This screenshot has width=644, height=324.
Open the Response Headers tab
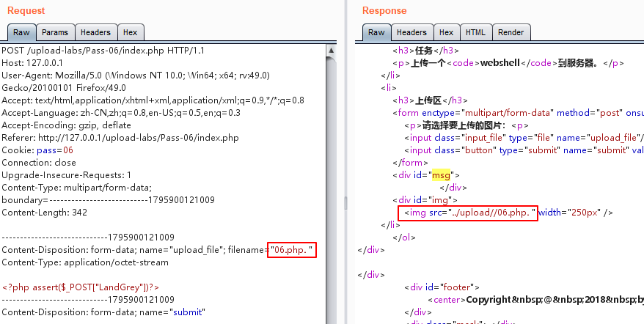(411, 32)
